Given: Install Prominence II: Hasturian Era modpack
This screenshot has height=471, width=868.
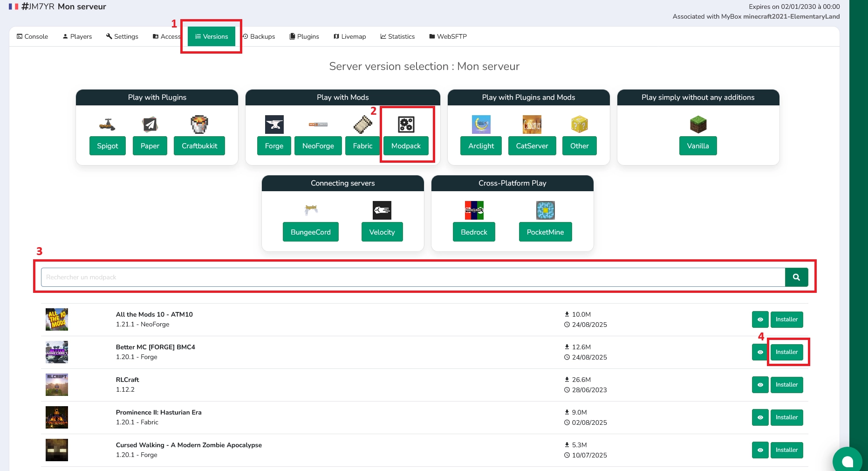Looking at the screenshot, I should click(x=787, y=417).
